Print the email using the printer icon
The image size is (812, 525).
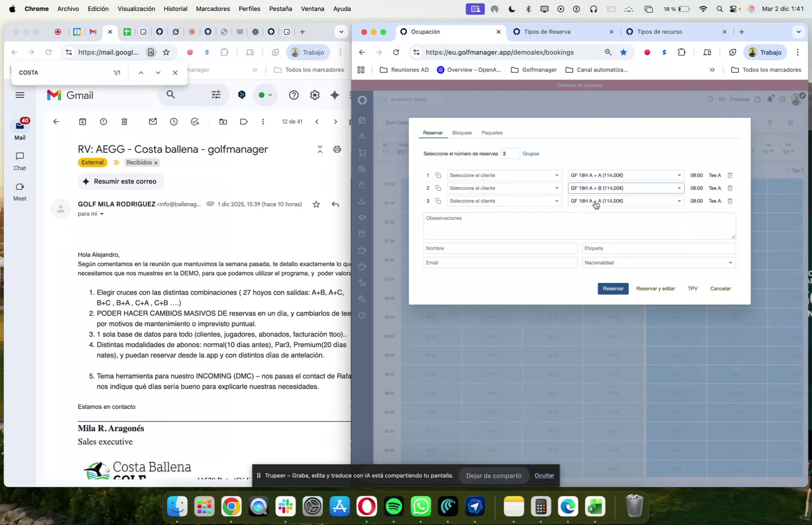337,150
